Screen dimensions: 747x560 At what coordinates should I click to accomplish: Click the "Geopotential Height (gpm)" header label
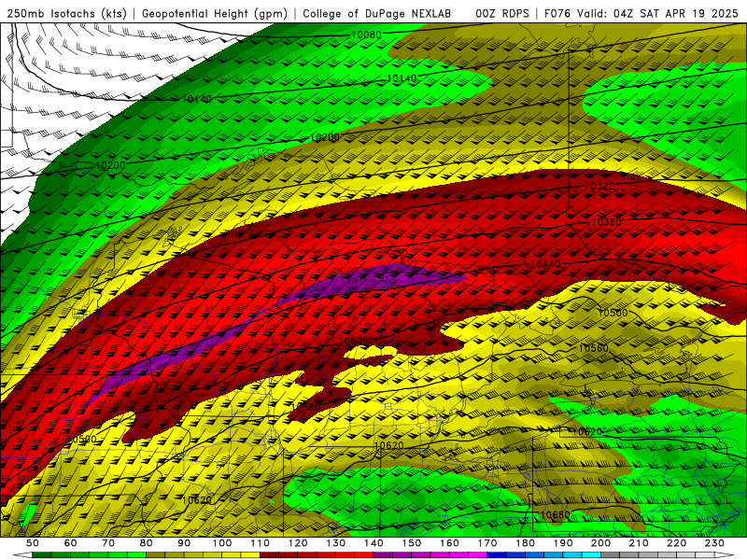point(215,13)
